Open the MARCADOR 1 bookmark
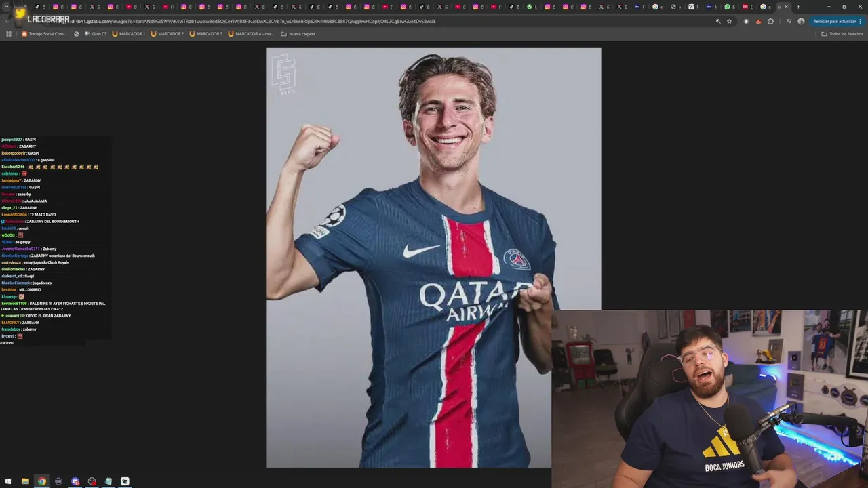 (x=128, y=34)
